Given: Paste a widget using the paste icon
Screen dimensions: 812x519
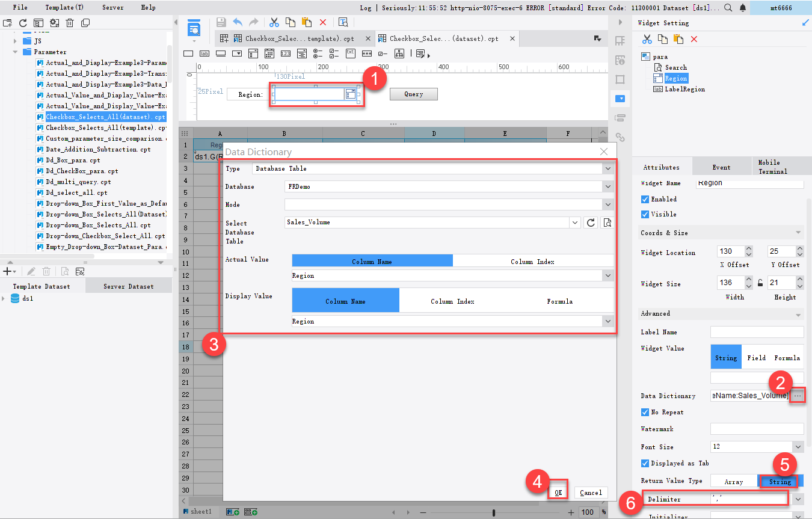Looking at the screenshot, I should 678,38.
